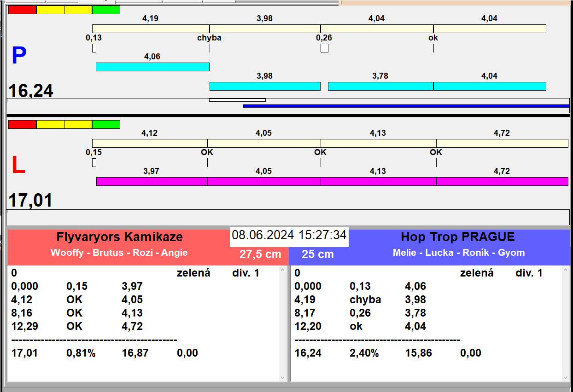The height and width of the screenshot is (392, 573).
Task: Select the cyan 4,06 bar in lane P
Action: click(x=152, y=67)
